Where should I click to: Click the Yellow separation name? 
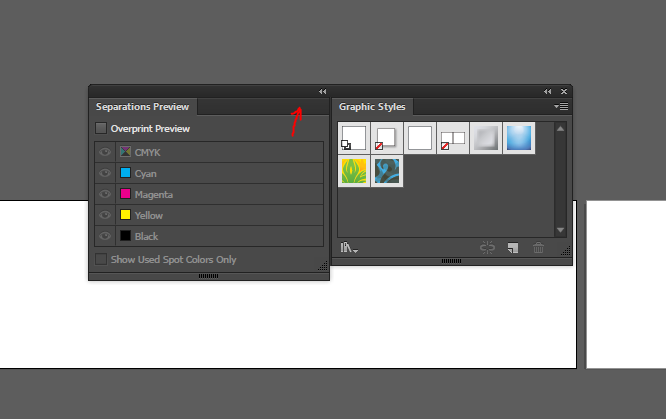pos(149,215)
